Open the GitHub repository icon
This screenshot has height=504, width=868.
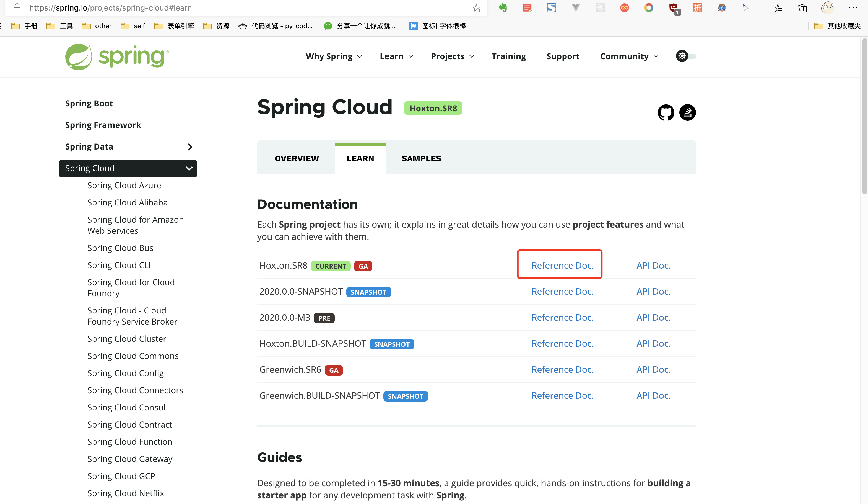point(666,112)
